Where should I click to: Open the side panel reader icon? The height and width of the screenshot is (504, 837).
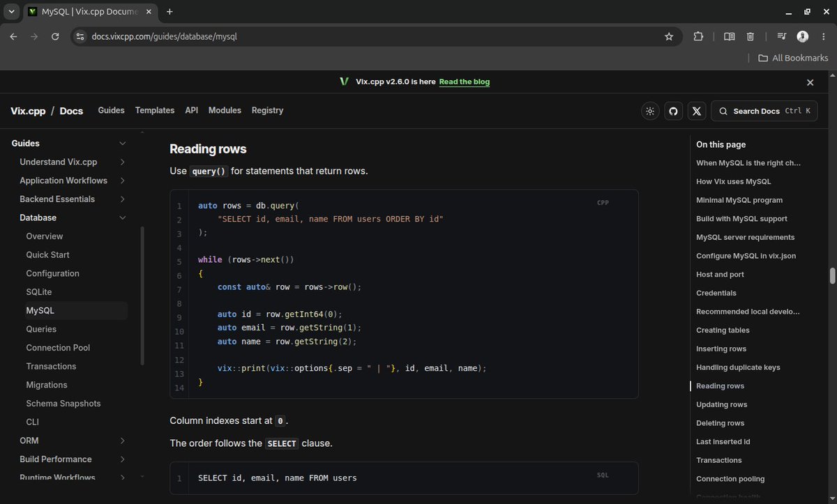pos(729,36)
